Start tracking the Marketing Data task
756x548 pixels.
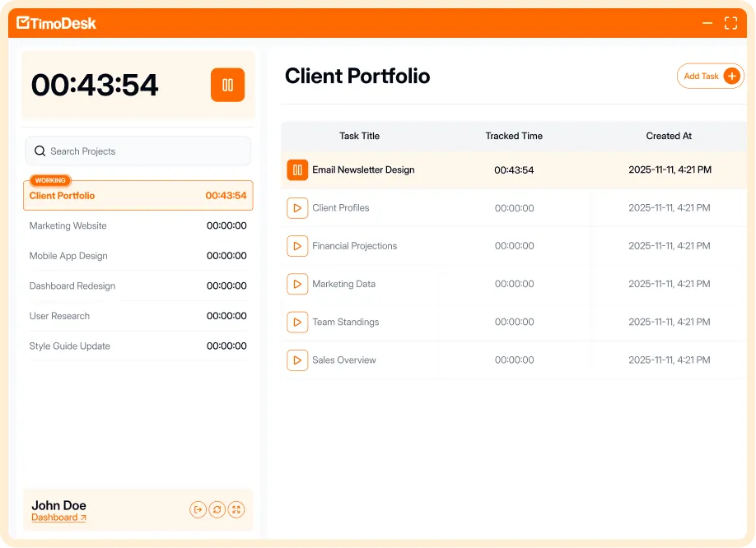pyautogui.click(x=297, y=284)
